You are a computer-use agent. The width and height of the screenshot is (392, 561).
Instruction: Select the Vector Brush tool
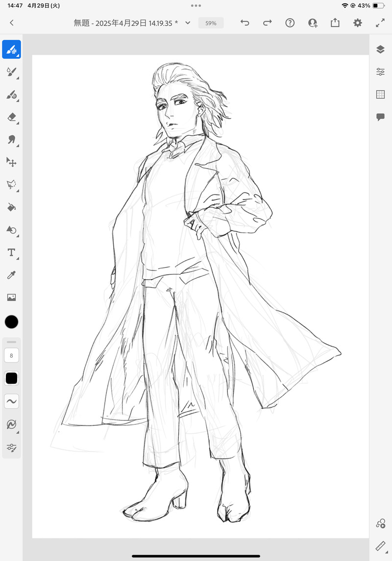[11, 95]
